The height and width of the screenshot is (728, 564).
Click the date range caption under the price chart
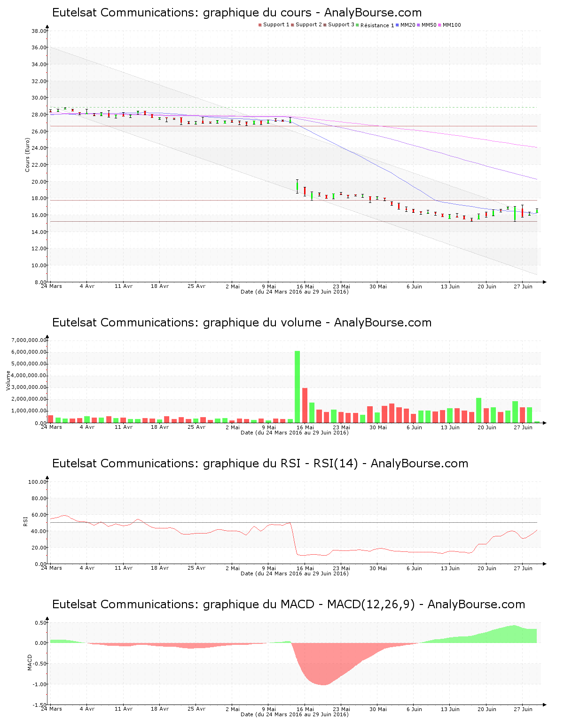[295, 292]
